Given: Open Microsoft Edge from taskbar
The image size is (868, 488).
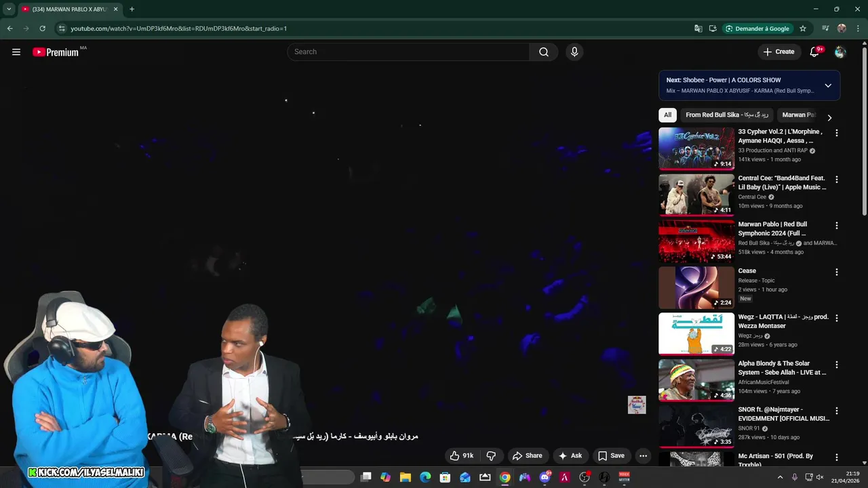Looking at the screenshot, I should [x=425, y=477].
